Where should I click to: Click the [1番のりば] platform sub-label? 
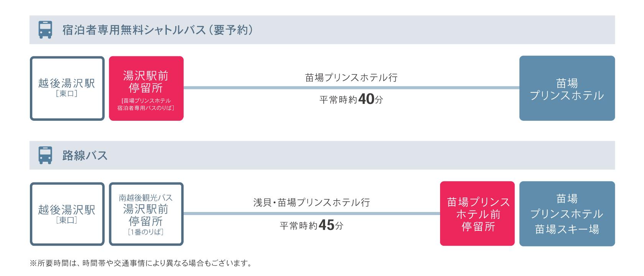(x=146, y=232)
